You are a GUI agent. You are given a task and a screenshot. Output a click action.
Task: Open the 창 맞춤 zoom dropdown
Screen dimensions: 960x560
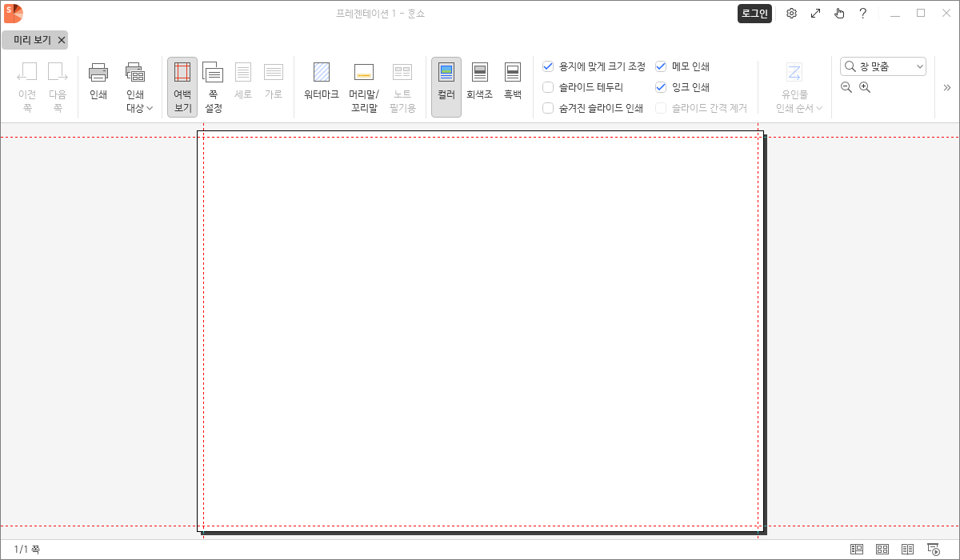pos(883,66)
